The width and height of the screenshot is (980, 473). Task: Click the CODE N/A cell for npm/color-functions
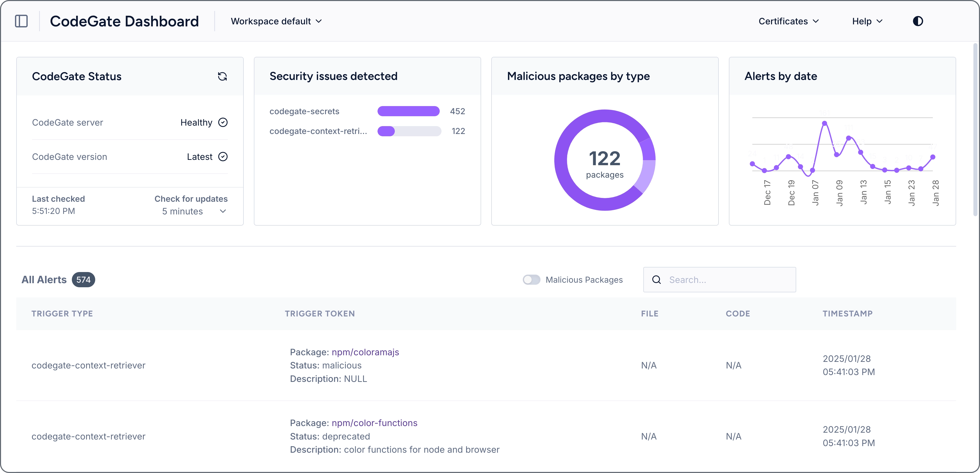[733, 436]
